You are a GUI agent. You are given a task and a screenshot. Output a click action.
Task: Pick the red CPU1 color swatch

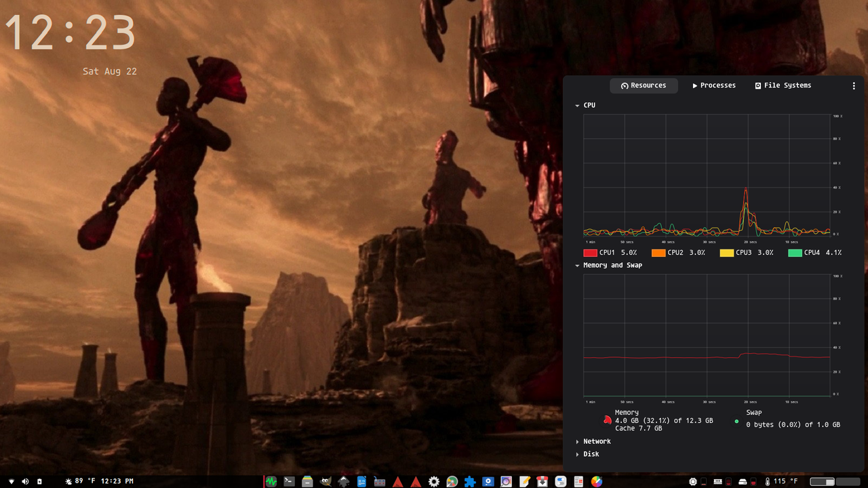point(590,253)
